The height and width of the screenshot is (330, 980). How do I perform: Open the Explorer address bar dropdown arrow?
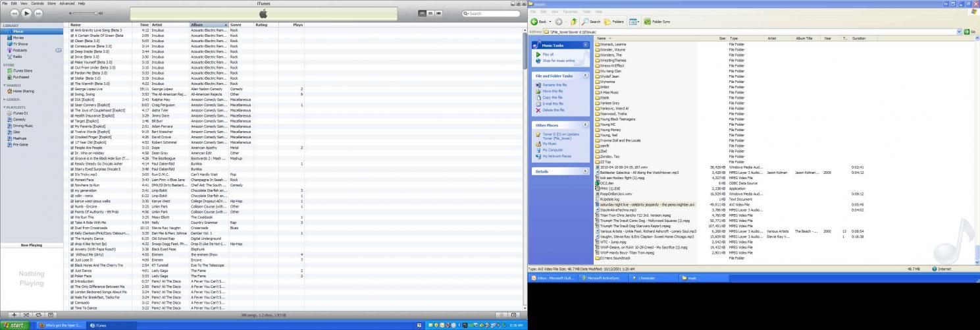[x=959, y=32]
